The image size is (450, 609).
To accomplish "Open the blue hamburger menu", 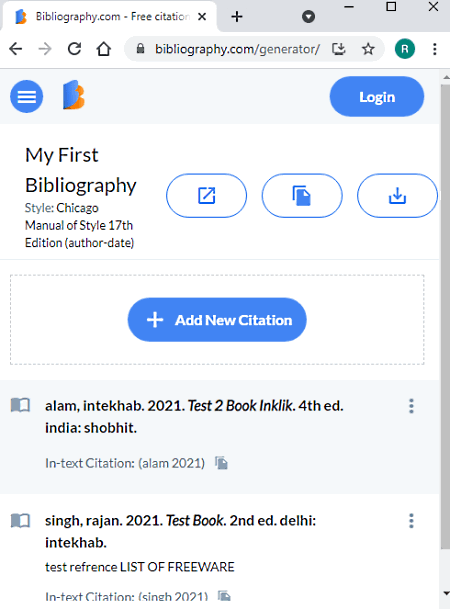I will coord(26,96).
